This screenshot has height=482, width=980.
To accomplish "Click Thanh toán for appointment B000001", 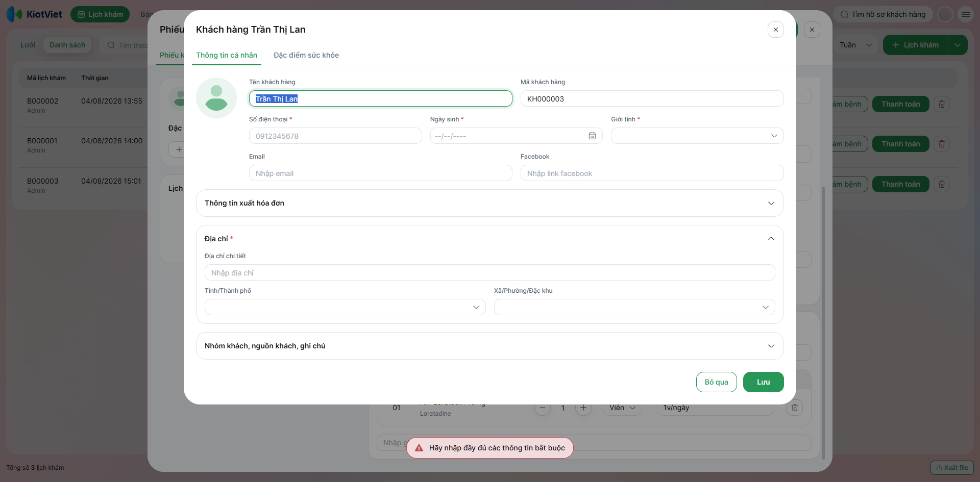I will pos(900,144).
